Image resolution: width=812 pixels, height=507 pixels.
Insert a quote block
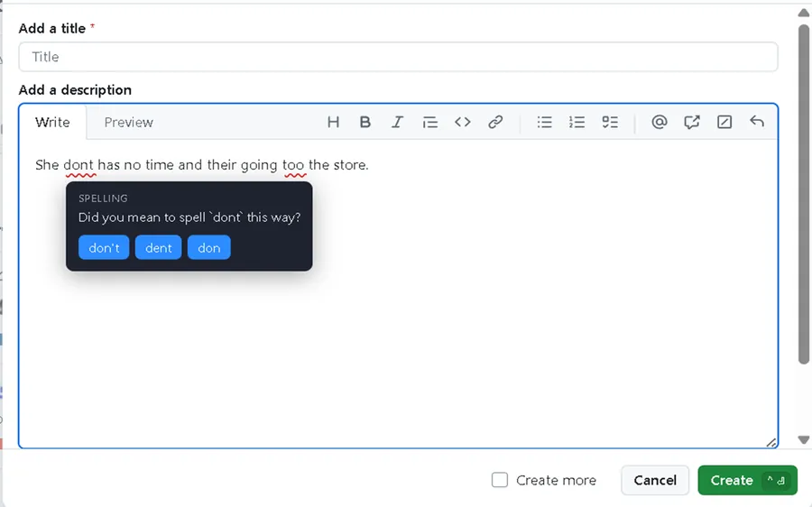pos(429,122)
